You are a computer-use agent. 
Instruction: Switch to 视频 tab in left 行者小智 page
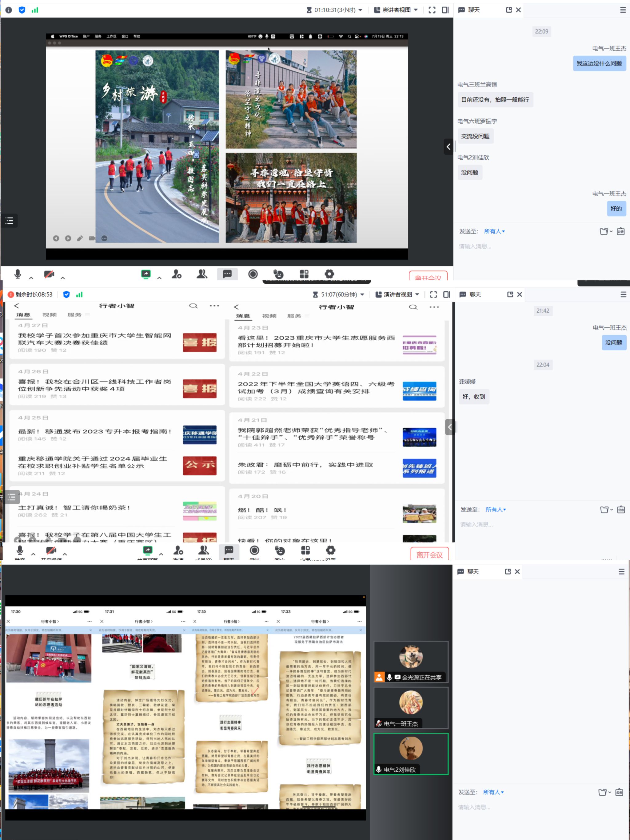click(x=49, y=315)
